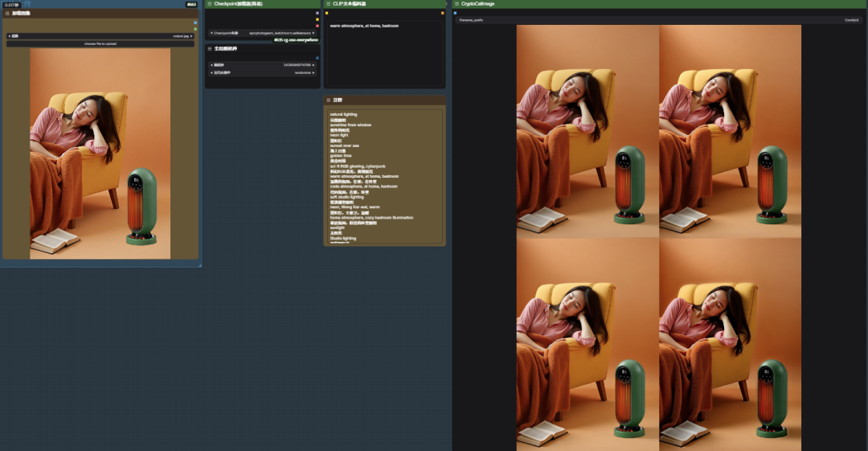Screen dimensions: 868x451
Task: Click the right arrow of the randomize field
Action: point(313,72)
